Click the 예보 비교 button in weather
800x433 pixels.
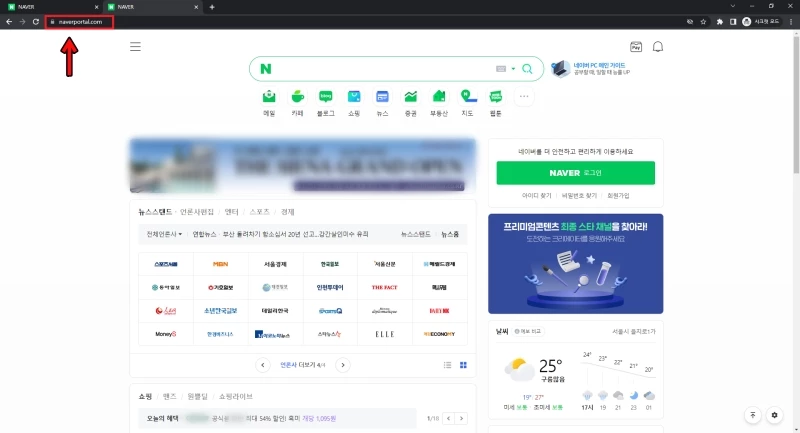[528, 332]
